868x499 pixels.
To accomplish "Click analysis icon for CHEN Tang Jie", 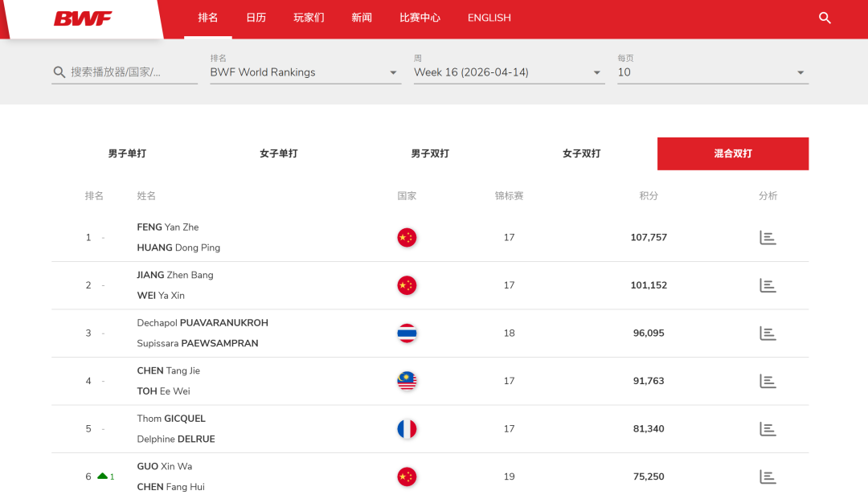I will click(x=768, y=381).
